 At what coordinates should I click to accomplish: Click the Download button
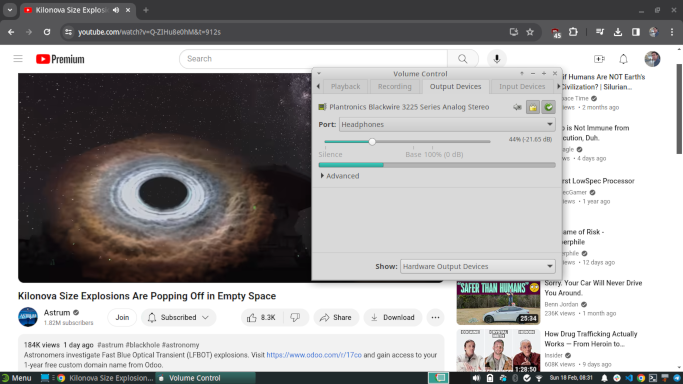click(393, 317)
